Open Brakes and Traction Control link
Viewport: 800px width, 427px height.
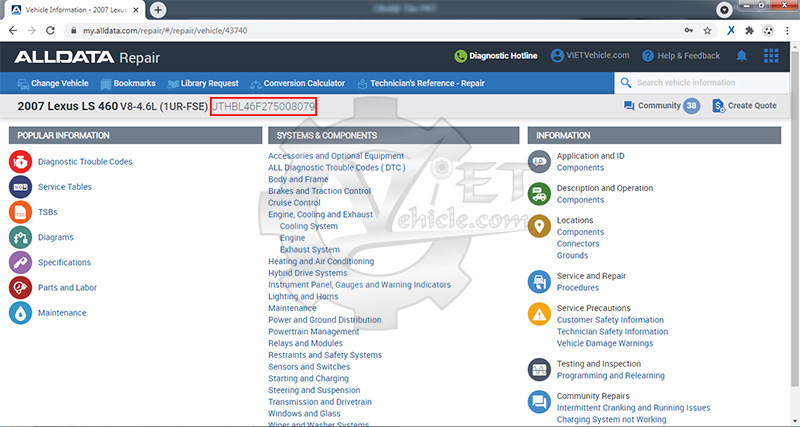[319, 191]
